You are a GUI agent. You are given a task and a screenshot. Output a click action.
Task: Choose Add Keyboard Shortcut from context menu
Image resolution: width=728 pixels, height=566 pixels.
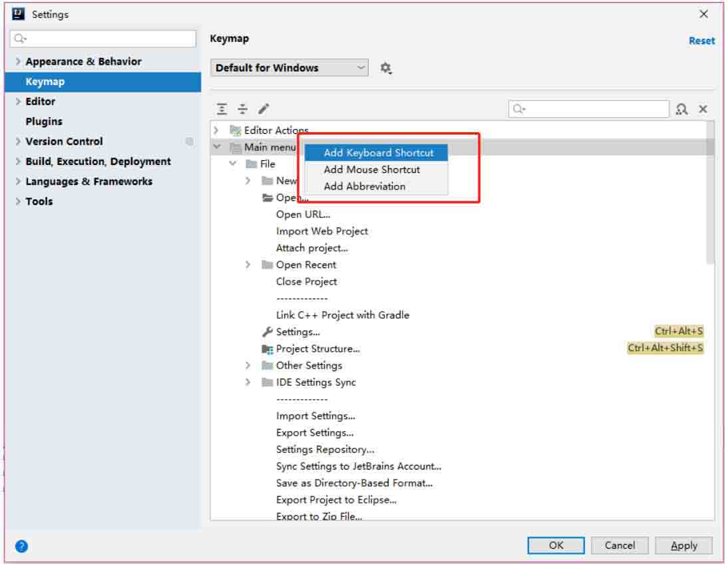(x=376, y=152)
